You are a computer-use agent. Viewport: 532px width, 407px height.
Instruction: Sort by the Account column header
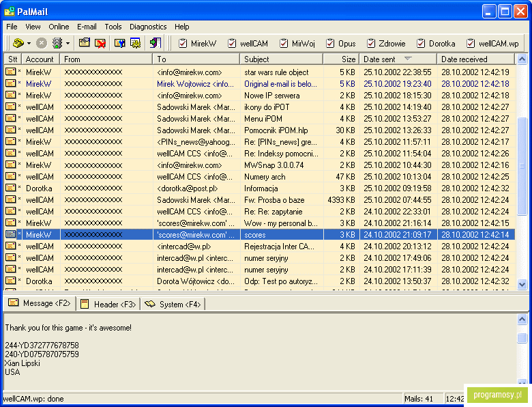(x=41, y=59)
